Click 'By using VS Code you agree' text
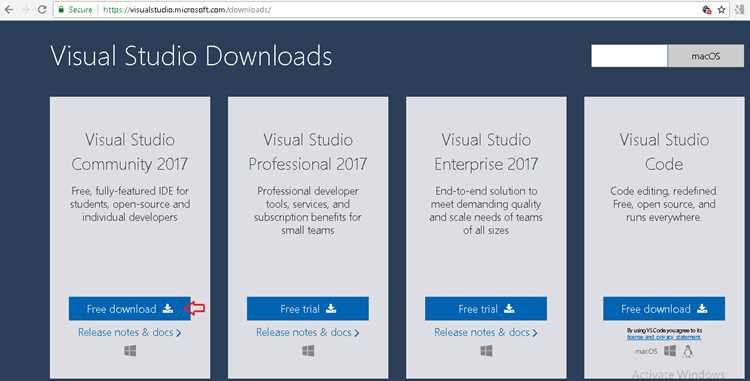This screenshot has width=750, height=381. [x=664, y=331]
